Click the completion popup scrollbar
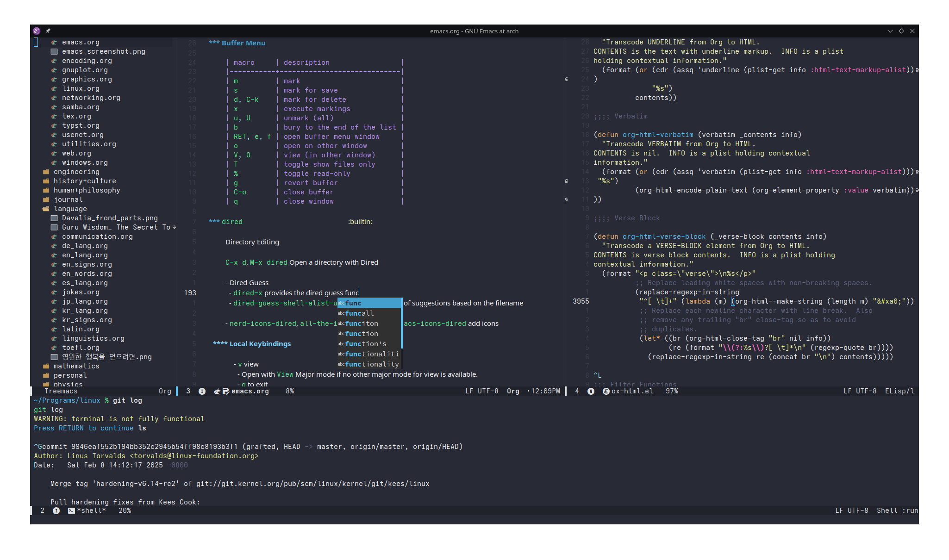This screenshot has width=949, height=560. coord(402,323)
